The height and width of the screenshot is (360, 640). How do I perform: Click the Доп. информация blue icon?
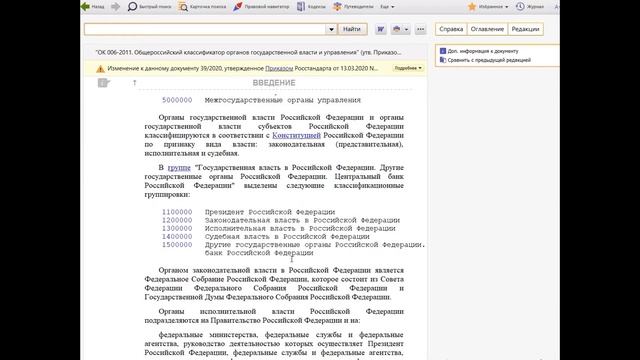[443, 51]
